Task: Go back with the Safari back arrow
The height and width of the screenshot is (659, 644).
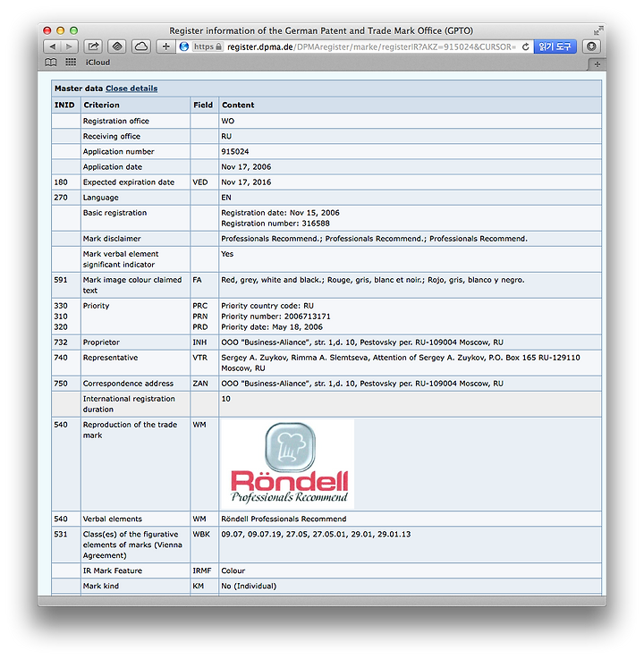Action: point(52,46)
